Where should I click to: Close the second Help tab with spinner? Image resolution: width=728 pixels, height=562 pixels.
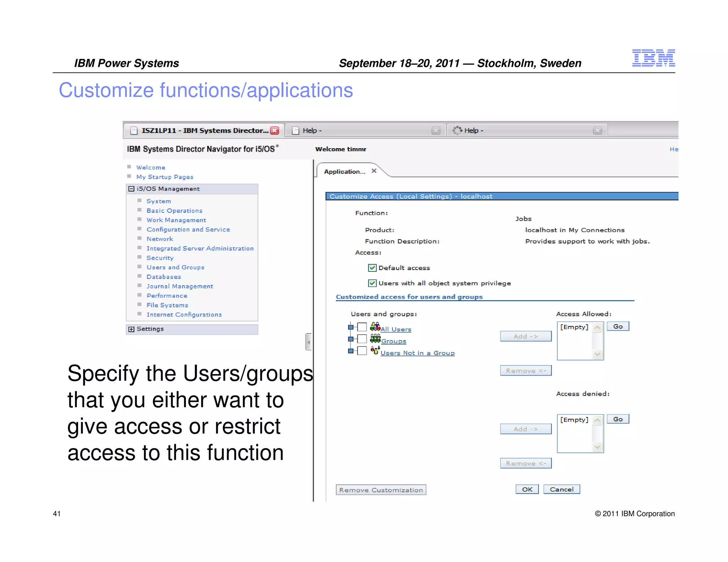pyautogui.click(x=598, y=131)
